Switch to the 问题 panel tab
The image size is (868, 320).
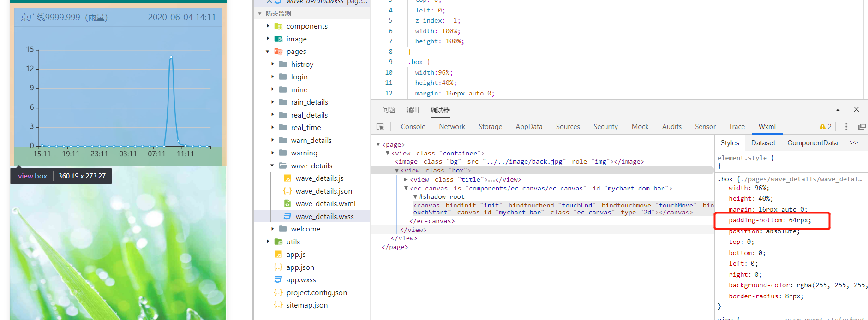pos(389,110)
